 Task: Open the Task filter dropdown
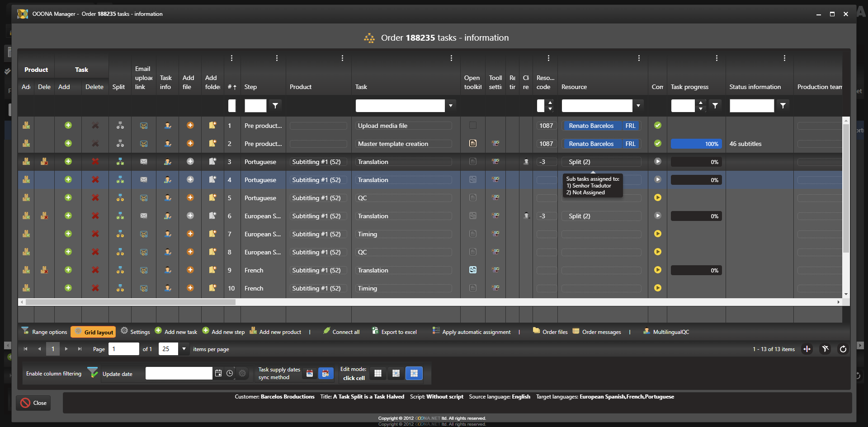click(x=450, y=106)
